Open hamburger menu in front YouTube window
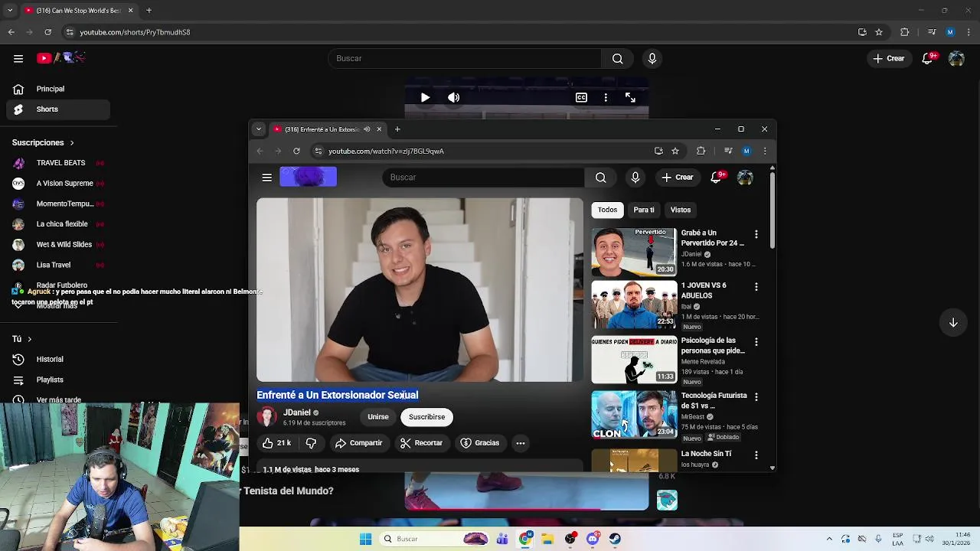 click(x=266, y=178)
